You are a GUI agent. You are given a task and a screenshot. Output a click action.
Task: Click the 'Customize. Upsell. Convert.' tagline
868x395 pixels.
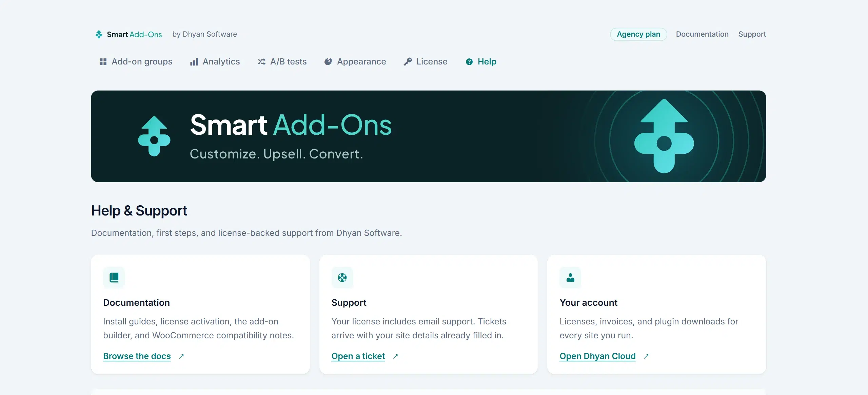coord(276,154)
